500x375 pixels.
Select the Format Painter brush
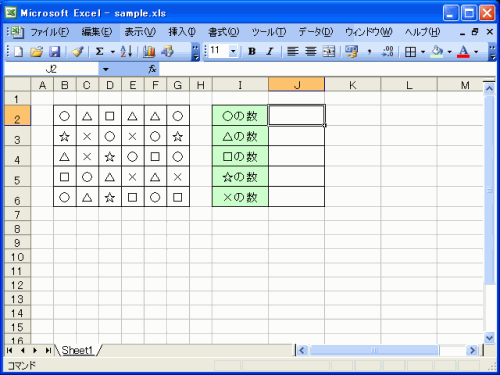tap(77, 52)
